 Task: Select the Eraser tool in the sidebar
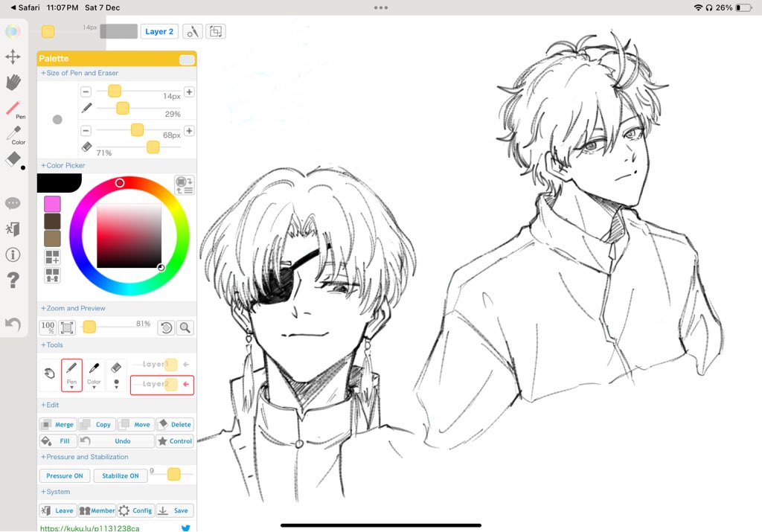point(13,159)
